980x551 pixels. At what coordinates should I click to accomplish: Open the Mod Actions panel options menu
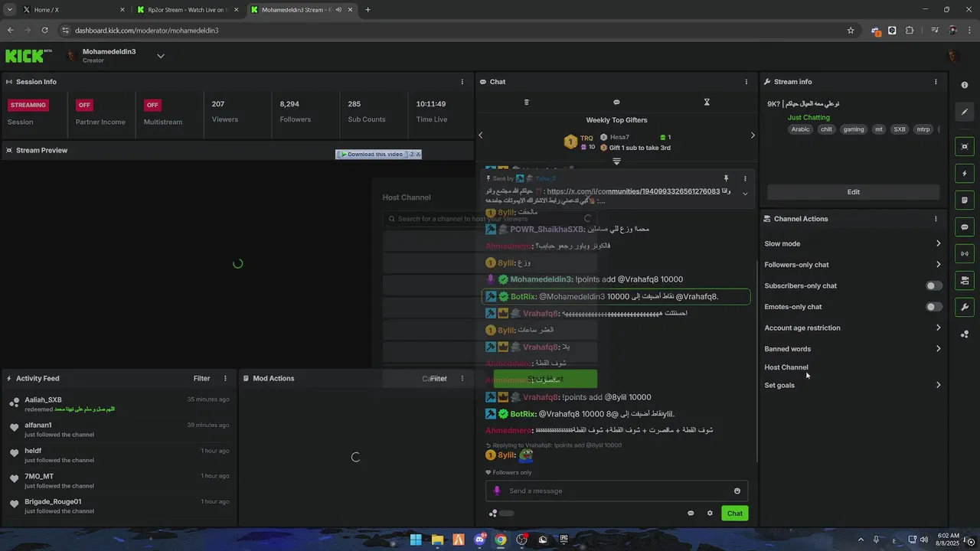(462, 378)
